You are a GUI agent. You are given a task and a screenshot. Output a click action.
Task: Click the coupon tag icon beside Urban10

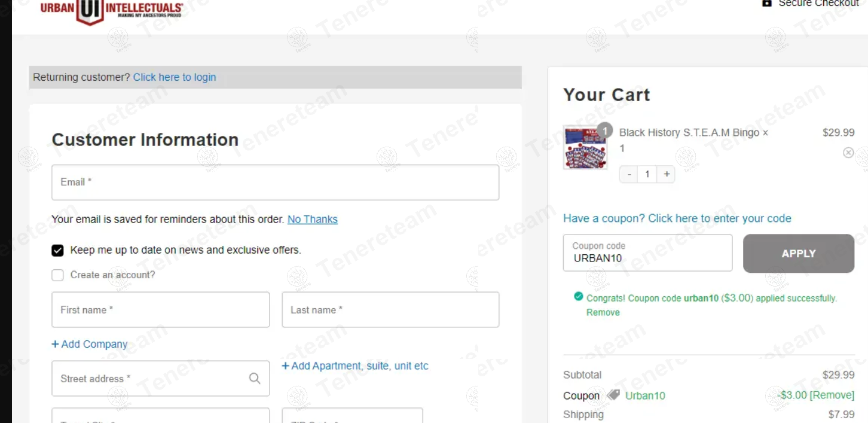pos(613,395)
